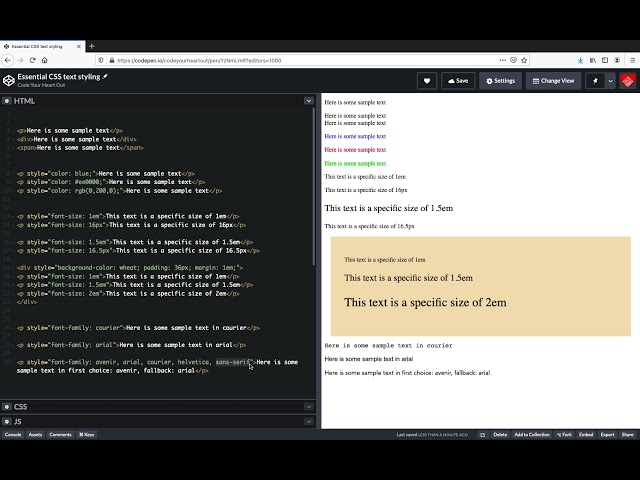Click blue sample text in preview
Viewport: 640px width, 480px height.
(x=355, y=136)
